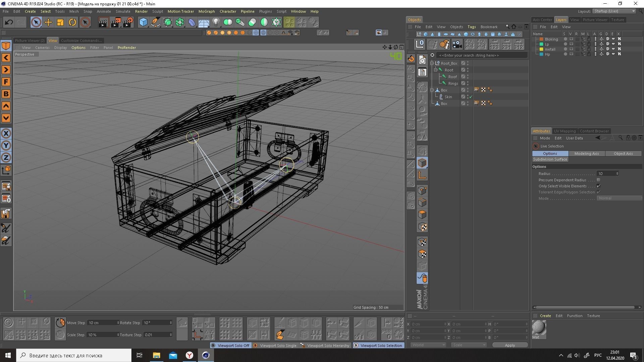Toggle visibility eye of Lp layer
This screenshot has width=644, height=362.
(571, 44)
